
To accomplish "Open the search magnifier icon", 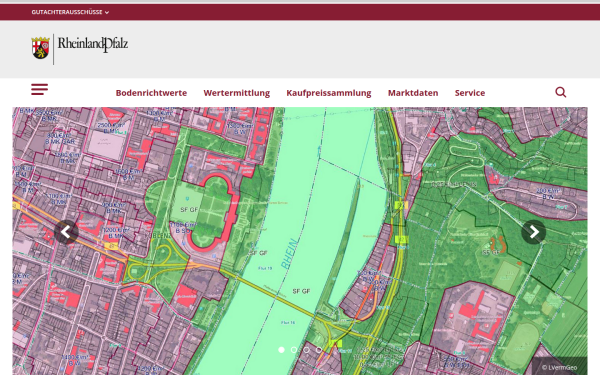I will [x=561, y=92].
